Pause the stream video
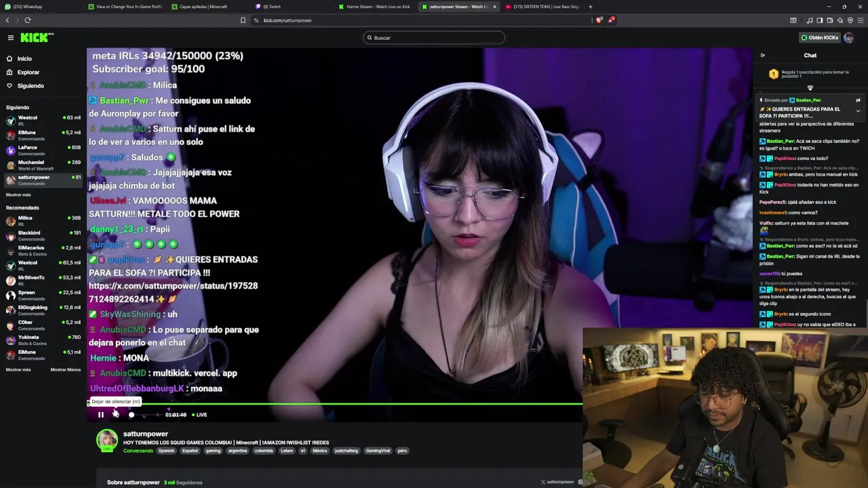The width and height of the screenshot is (868, 488). [101, 415]
